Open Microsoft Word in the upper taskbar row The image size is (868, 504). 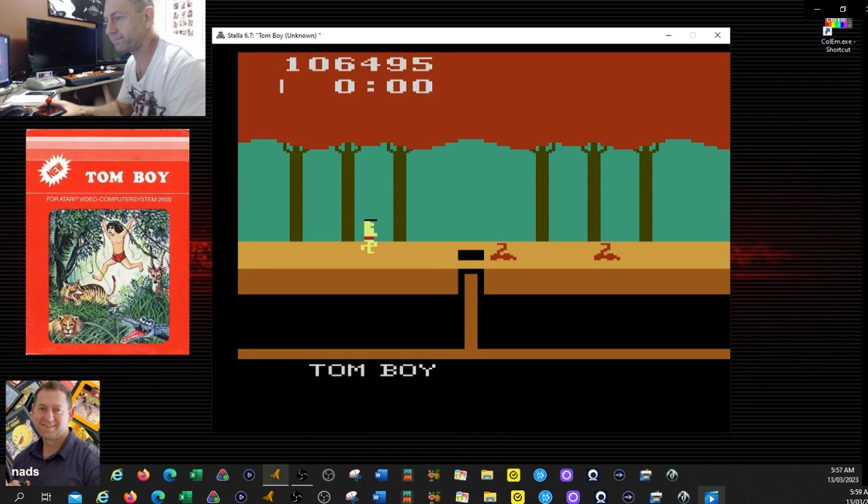coord(381,475)
